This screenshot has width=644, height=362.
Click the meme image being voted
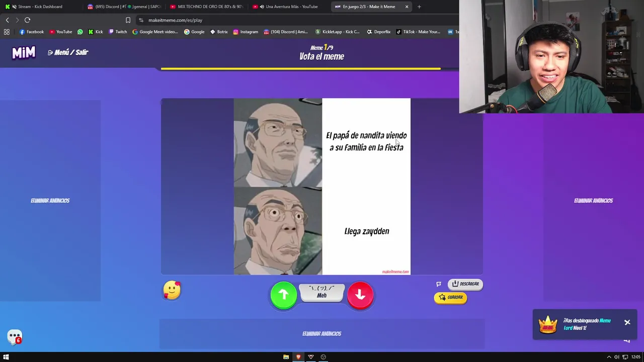tap(322, 187)
